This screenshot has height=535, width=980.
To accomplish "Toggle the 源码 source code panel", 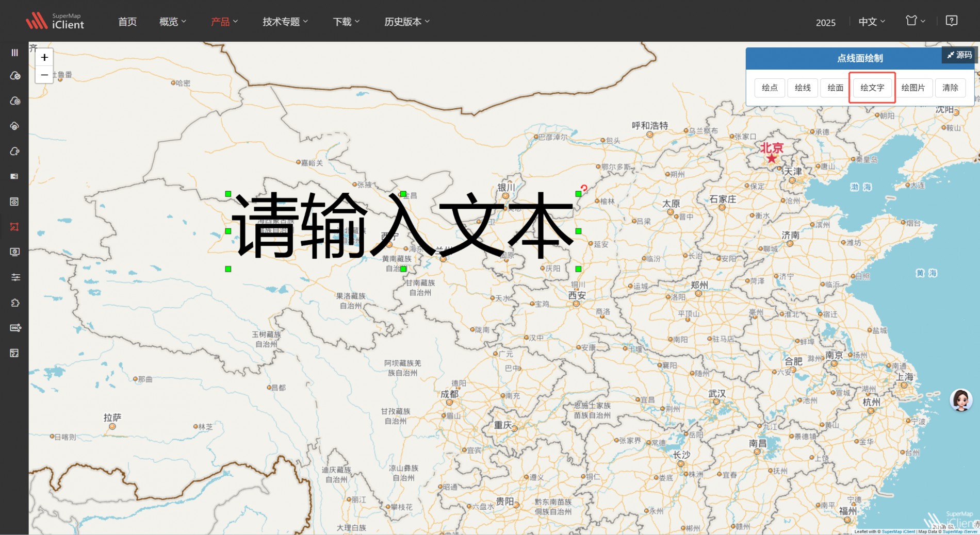I will pyautogui.click(x=959, y=55).
